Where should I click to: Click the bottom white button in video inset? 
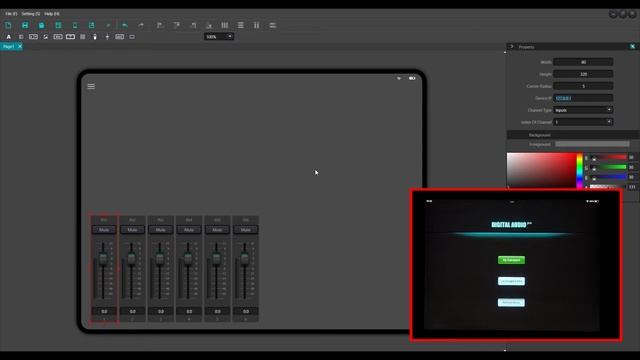pyautogui.click(x=511, y=302)
